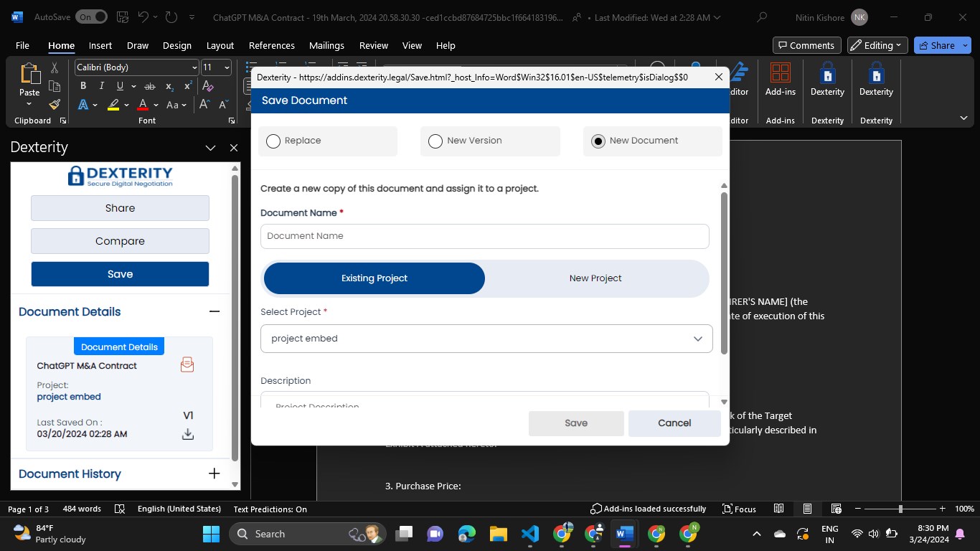This screenshot has height=551, width=980.
Task: Open Focus mode from the status bar
Action: click(x=739, y=509)
